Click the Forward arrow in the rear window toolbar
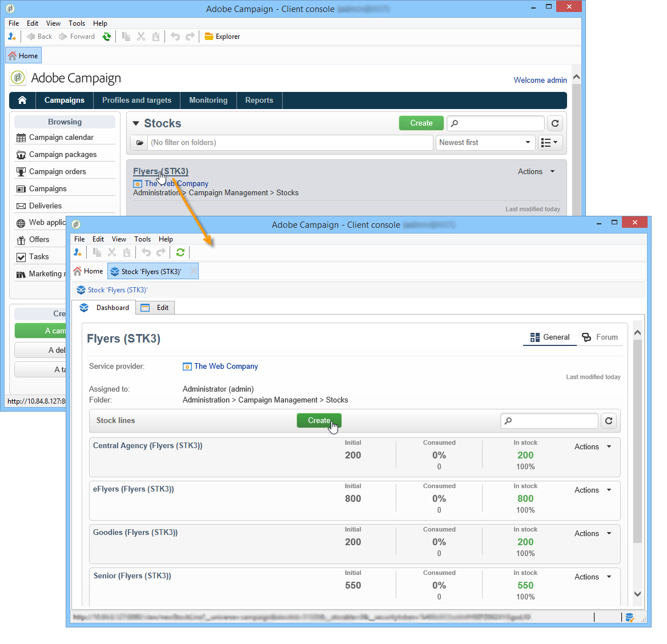The image size is (667, 644). (77, 37)
